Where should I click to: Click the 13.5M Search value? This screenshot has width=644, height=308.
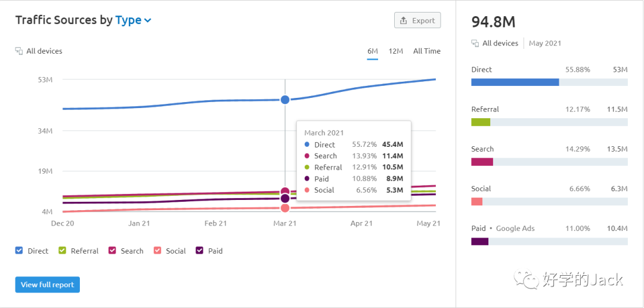(x=618, y=149)
